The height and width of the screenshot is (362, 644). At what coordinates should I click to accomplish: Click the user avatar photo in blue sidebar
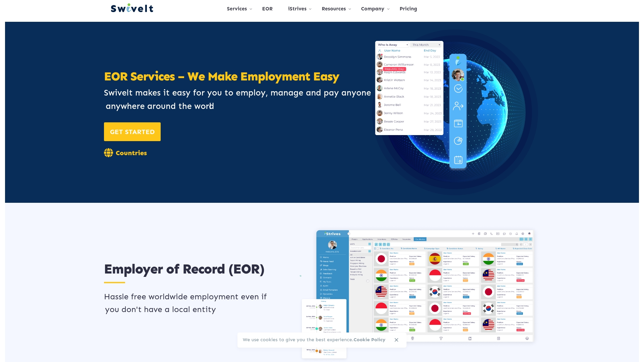(458, 75)
